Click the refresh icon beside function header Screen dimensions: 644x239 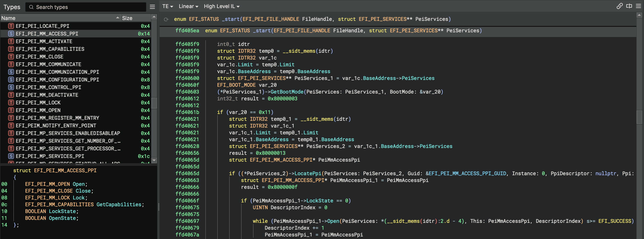[166, 19]
